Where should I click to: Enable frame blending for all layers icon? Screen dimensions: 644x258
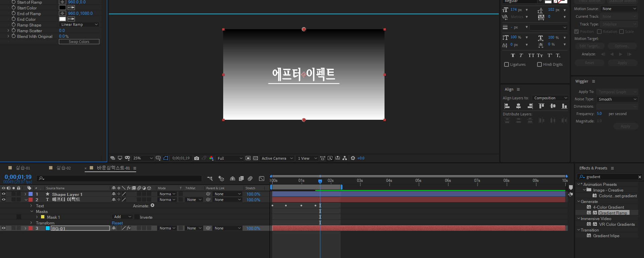[x=241, y=178]
